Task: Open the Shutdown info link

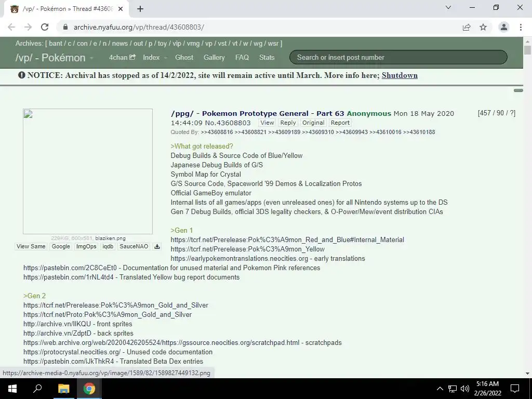Action: tap(400, 75)
